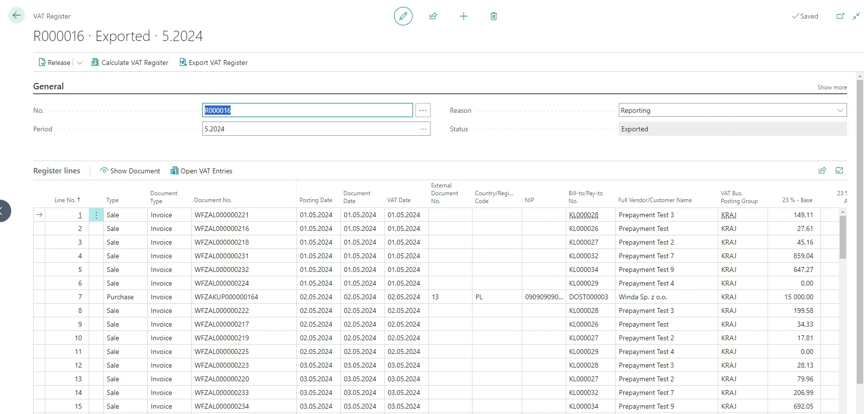
Task: Click 23 % - Base column header
Action: coord(797,200)
